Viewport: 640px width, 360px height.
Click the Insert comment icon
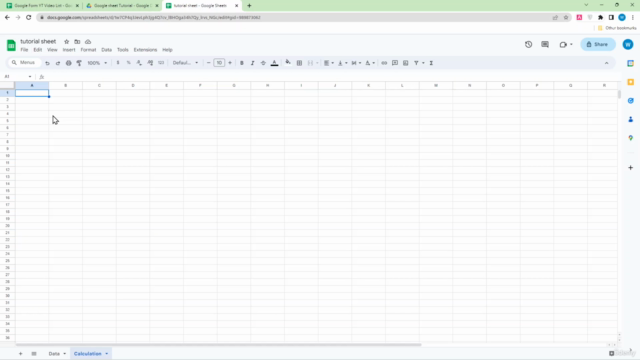point(395,63)
